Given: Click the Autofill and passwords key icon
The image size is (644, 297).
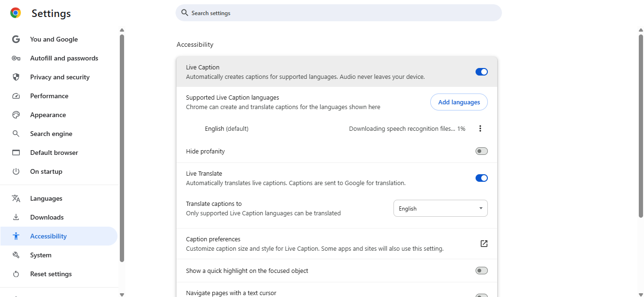Looking at the screenshot, I should click(16, 58).
